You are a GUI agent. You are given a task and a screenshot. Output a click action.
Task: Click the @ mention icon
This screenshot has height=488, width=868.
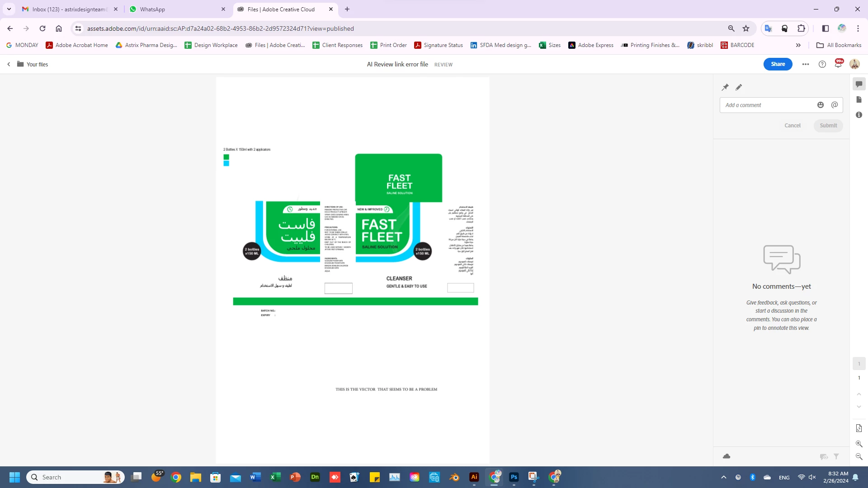pyautogui.click(x=835, y=105)
